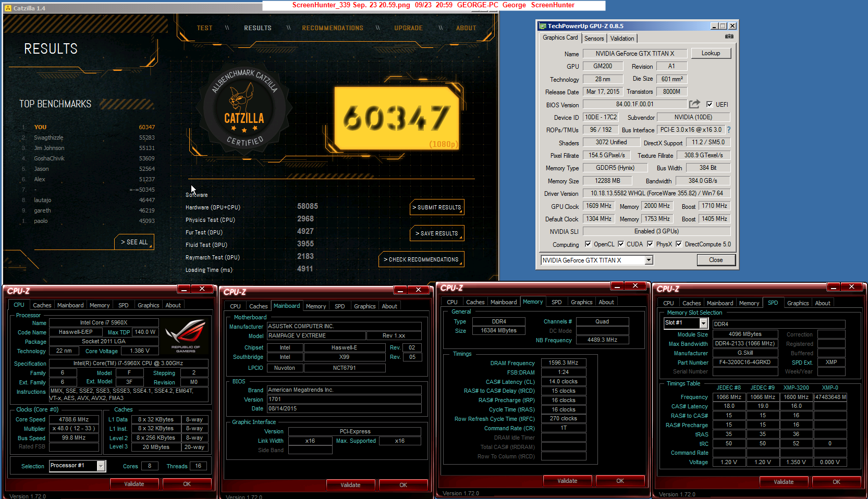This screenshot has height=499, width=868.
Task: Click OK in the SPD CPU-Z window
Action: (836, 482)
